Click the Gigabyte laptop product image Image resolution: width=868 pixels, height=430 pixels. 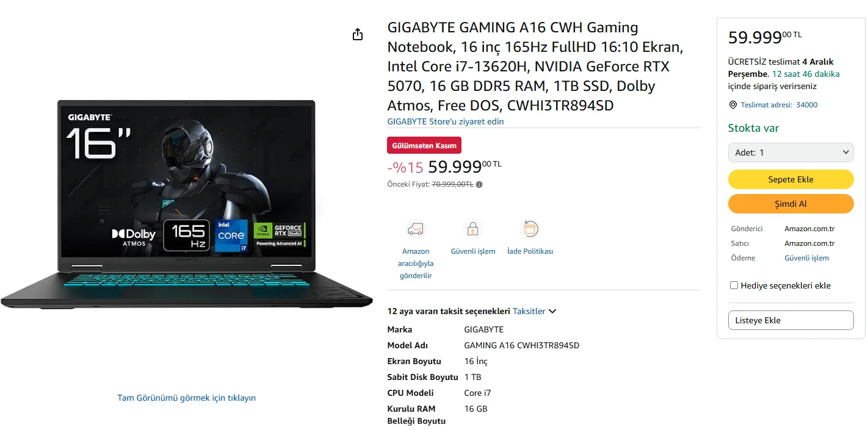click(187, 204)
